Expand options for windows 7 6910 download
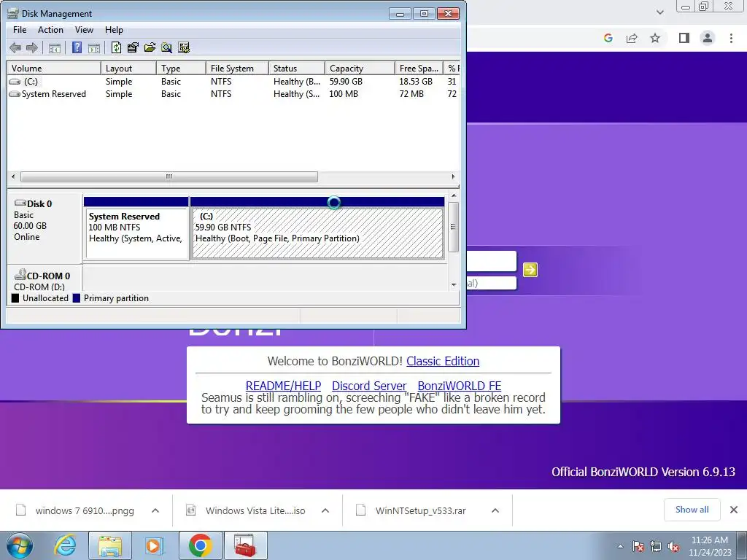This screenshot has width=747, height=560. [x=155, y=510]
